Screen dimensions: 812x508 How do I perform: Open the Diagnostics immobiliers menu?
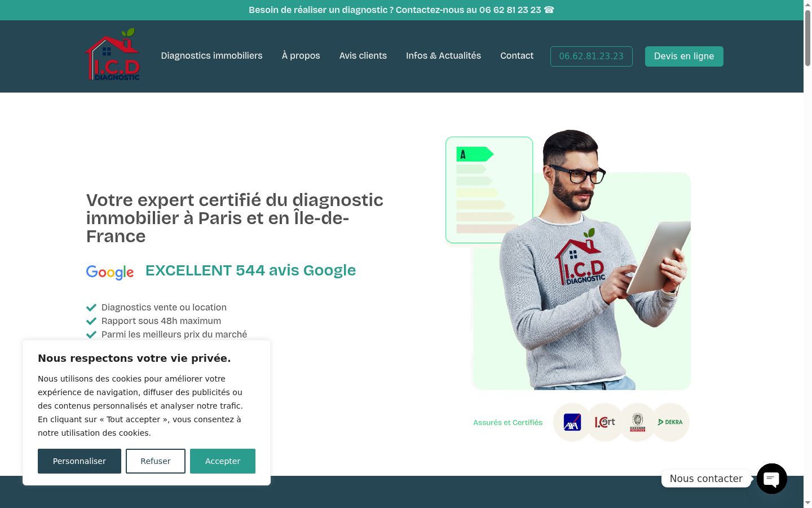[x=211, y=55]
